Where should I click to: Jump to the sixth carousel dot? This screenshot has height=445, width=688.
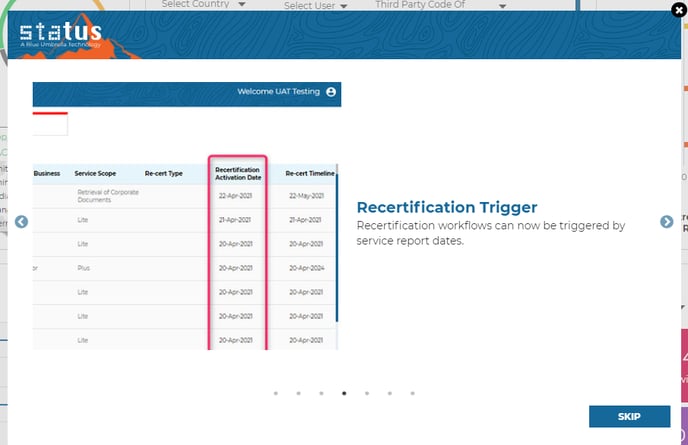(390, 393)
